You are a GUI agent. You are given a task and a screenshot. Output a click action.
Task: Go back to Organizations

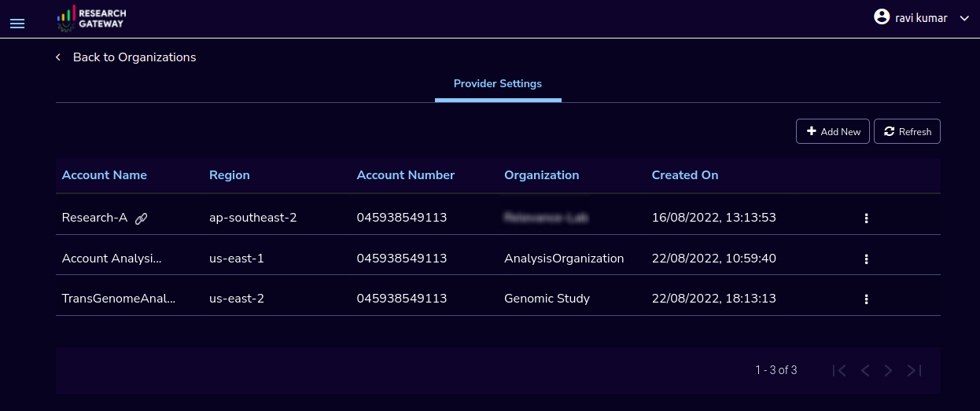pyautogui.click(x=134, y=57)
